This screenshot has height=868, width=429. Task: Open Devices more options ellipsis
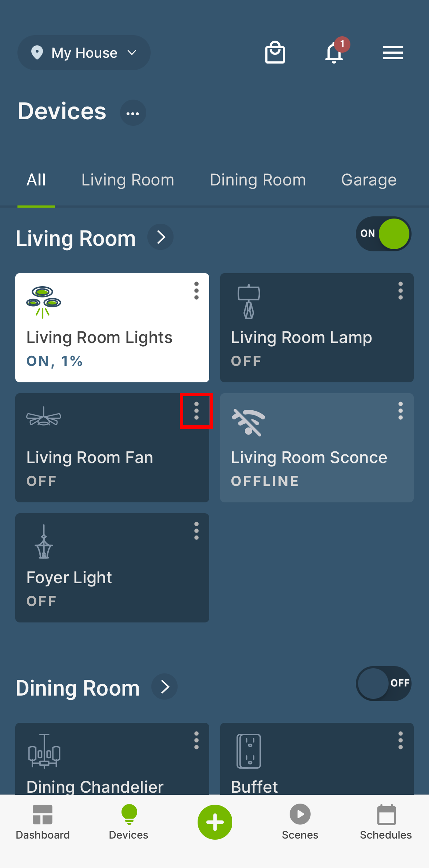(133, 113)
